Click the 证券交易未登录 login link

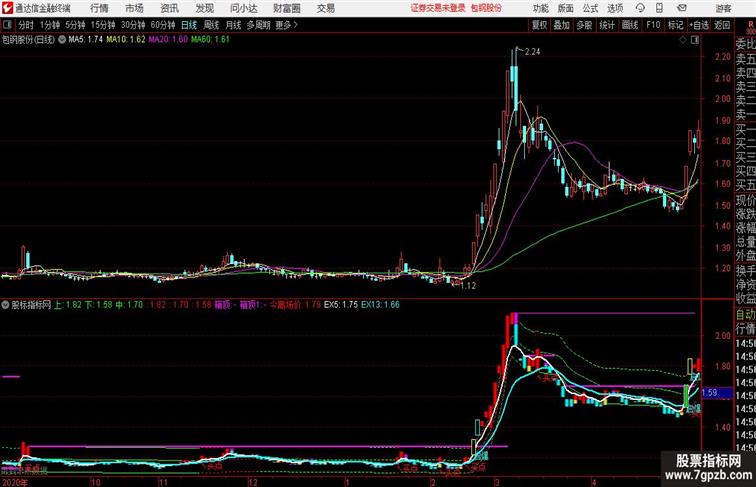(438, 8)
